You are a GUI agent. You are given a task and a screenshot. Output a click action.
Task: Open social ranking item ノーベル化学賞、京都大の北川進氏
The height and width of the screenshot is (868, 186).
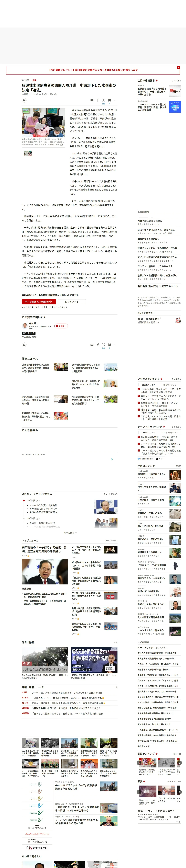pos(161,445)
